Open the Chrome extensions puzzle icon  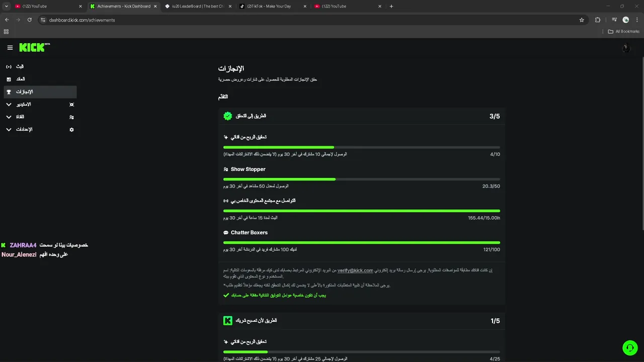click(x=598, y=20)
